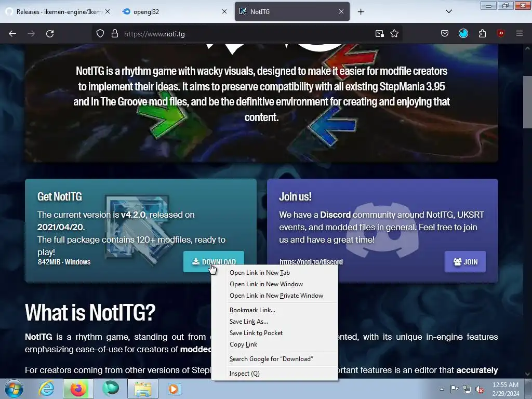The image size is (532, 399).
Task: Open the Extensions puzzle icon
Action: tap(482, 34)
